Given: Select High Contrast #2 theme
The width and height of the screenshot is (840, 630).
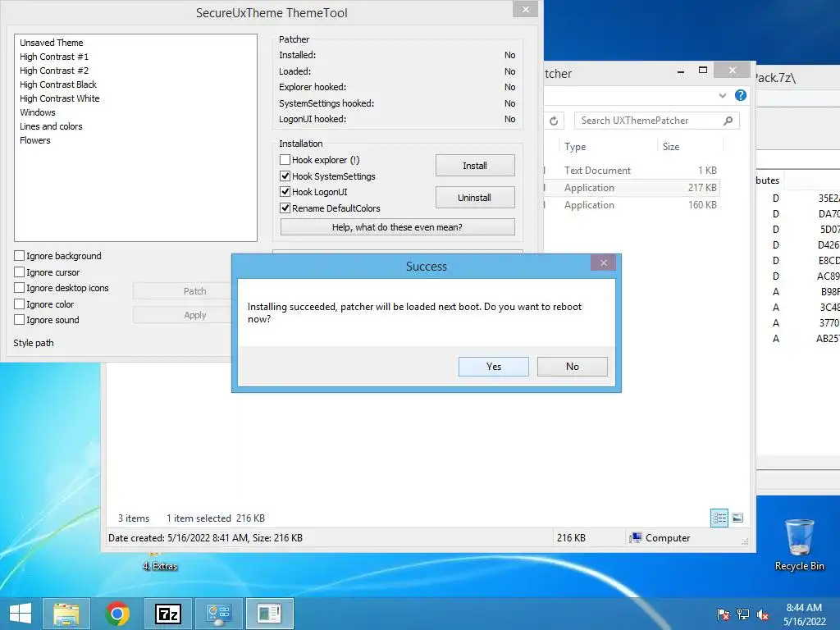Looking at the screenshot, I should click(x=54, y=71).
